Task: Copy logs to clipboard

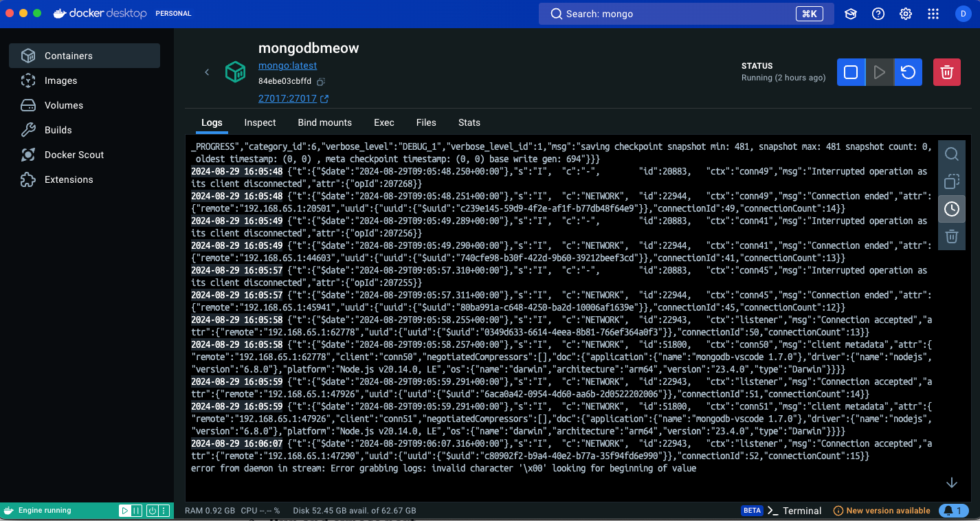Action: pyautogui.click(x=952, y=181)
